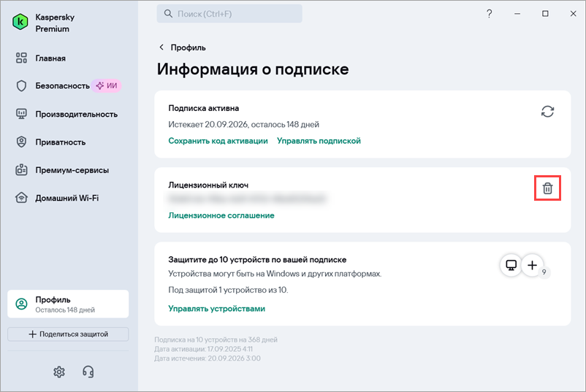Screen dimensions: 586x392
Task: Open the Безопасность section
Action: [62, 86]
